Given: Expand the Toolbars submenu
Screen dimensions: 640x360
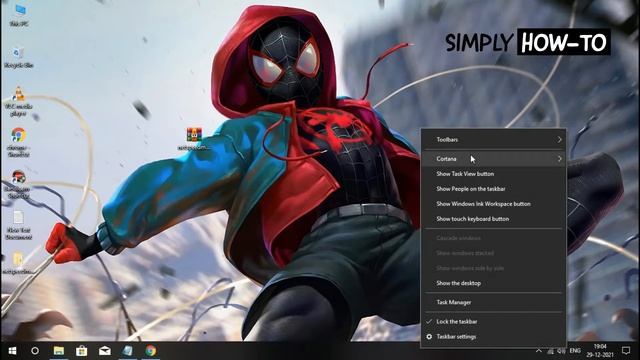Looking at the screenshot, I should coord(493,140).
